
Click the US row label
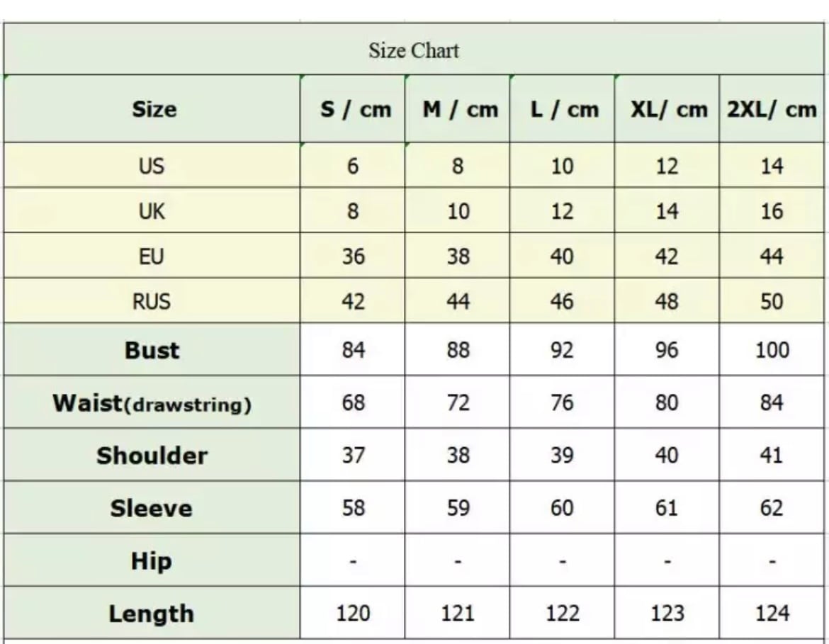(152, 165)
